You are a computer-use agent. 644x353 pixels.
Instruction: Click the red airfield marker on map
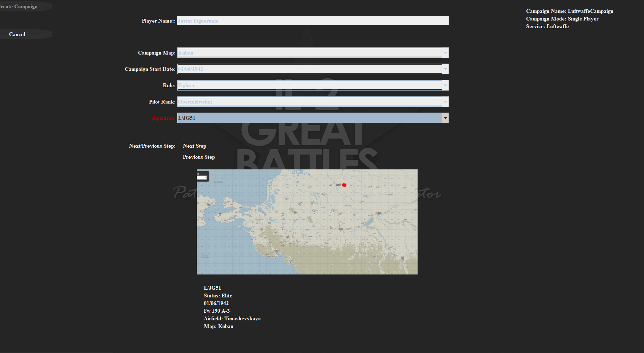(x=344, y=185)
